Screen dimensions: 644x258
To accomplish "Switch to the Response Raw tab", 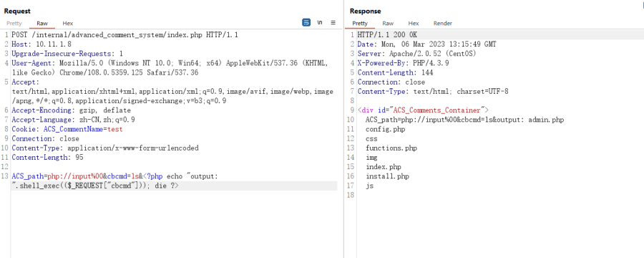I will point(388,24).
